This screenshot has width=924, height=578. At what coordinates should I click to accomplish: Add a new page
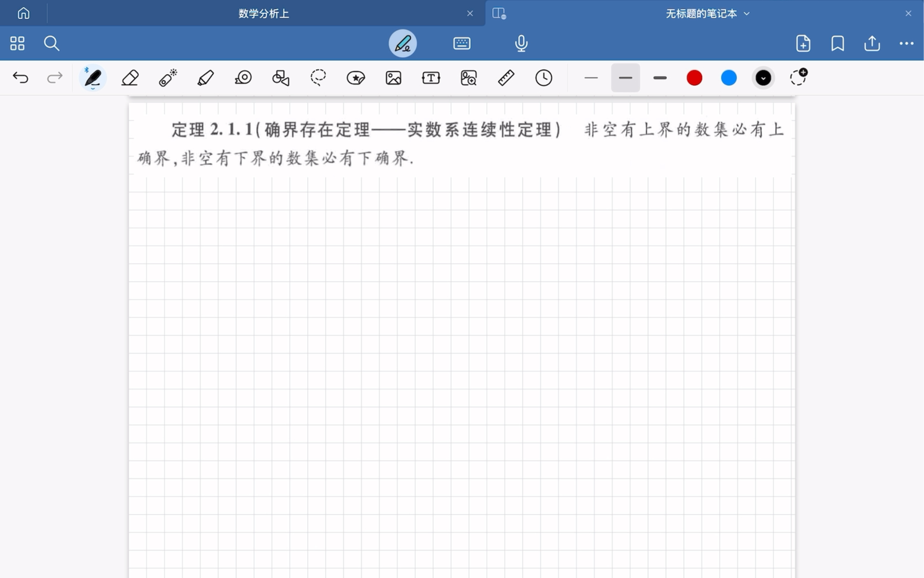pos(803,43)
